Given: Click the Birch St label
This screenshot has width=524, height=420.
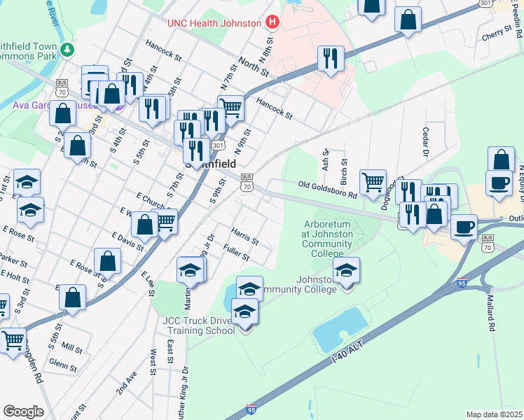Looking at the screenshot, I should (344, 172).
